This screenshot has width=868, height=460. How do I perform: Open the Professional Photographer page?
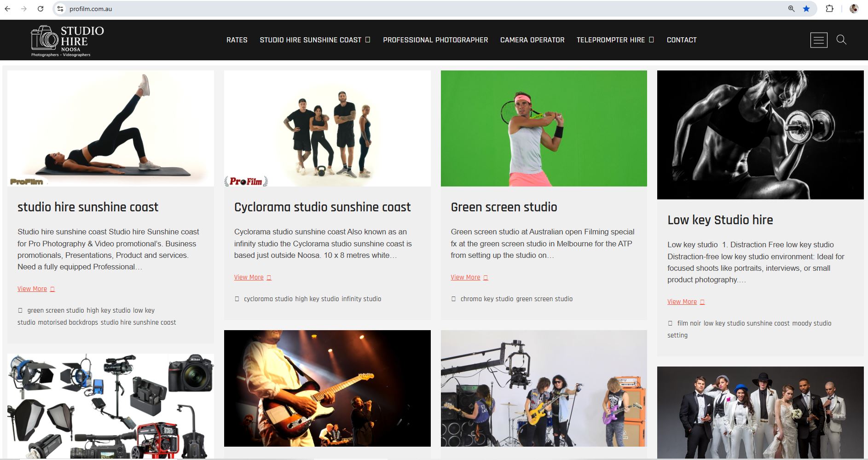click(435, 40)
